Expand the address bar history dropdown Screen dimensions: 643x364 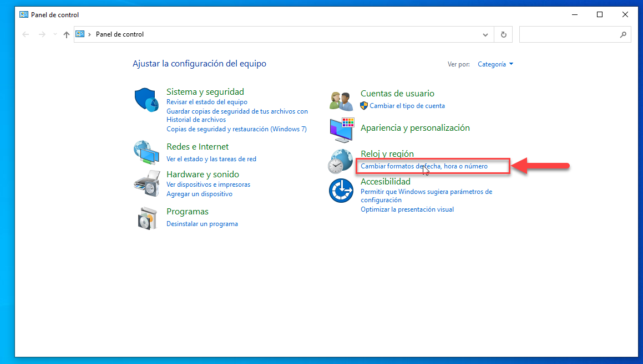click(485, 35)
